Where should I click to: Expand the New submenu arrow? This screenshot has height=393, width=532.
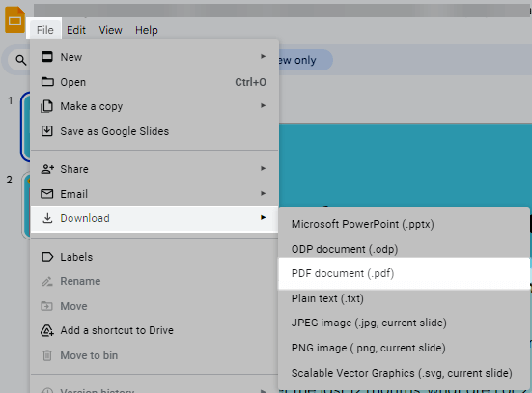click(263, 56)
